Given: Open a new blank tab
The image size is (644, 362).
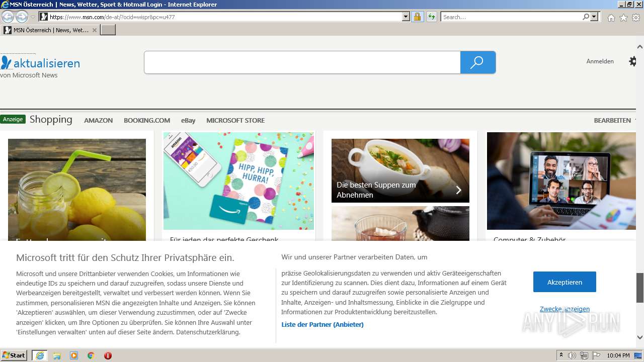Looking at the screenshot, I should pyautogui.click(x=108, y=30).
